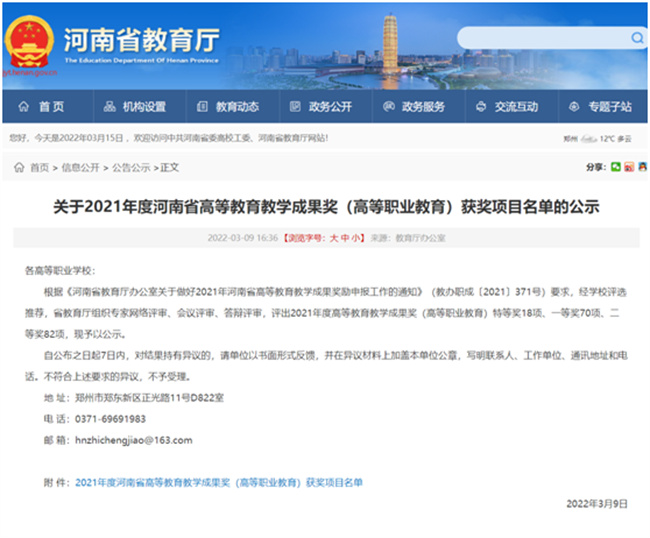
Task: Click the search magnifier icon
Action: [x=638, y=38]
